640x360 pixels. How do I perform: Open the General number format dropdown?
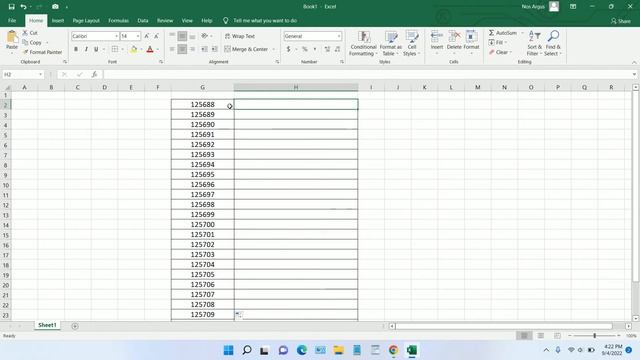pyautogui.click(x=339, y=36)
